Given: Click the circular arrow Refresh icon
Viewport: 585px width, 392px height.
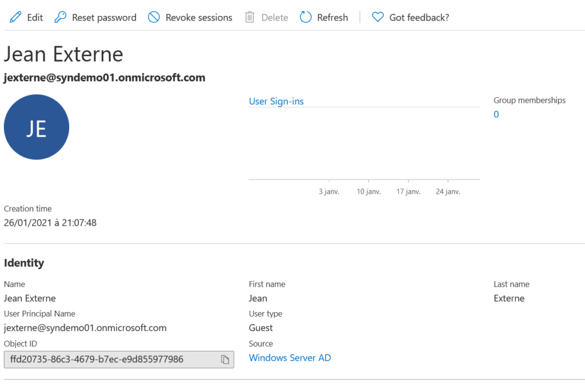Looking at the screenshot, I should [x=306, y=17].
